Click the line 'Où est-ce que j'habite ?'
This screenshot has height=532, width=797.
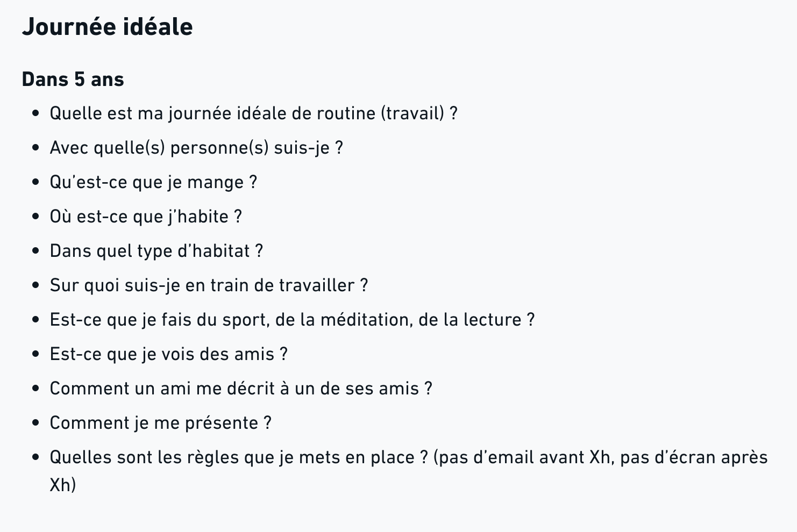[x=146, y=217]
